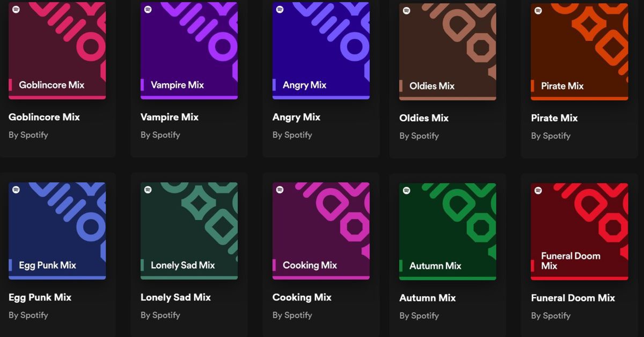Open the Goblincore Mix playlist title
The image size is (644, 337).
[44, 117]
